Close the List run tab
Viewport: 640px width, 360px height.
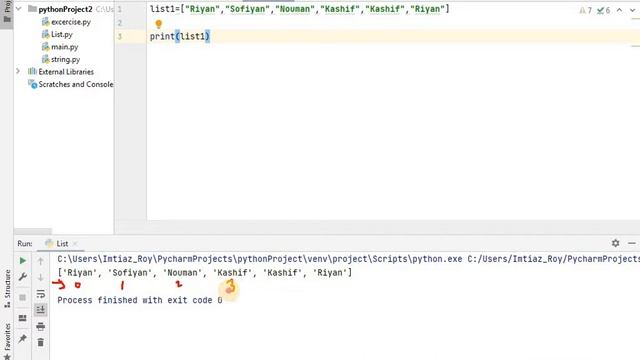click(x=75, y=244)
